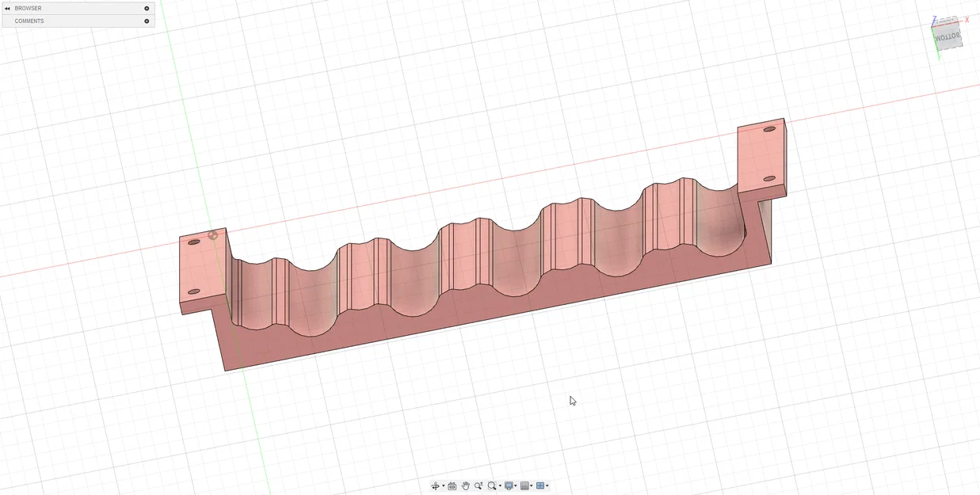Open the Grid and Snaps dropdown arrow
The image size is (980, 495).
tap(532, 485)
